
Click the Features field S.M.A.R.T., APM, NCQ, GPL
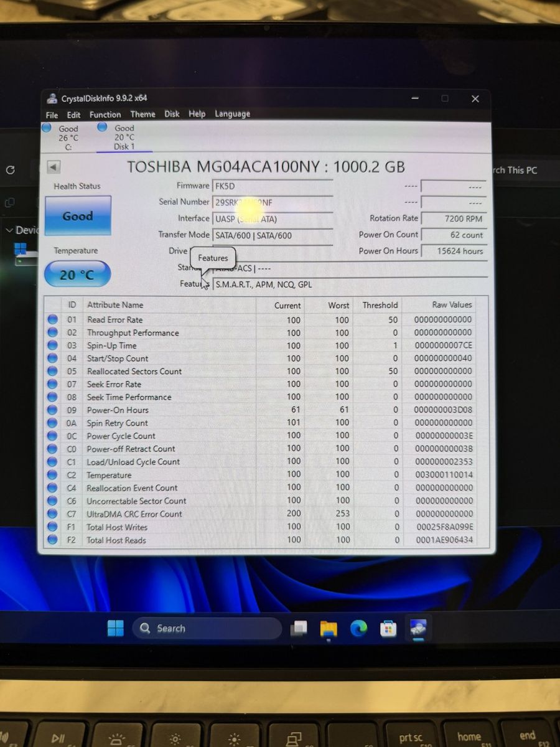click(x=350, y=284)
